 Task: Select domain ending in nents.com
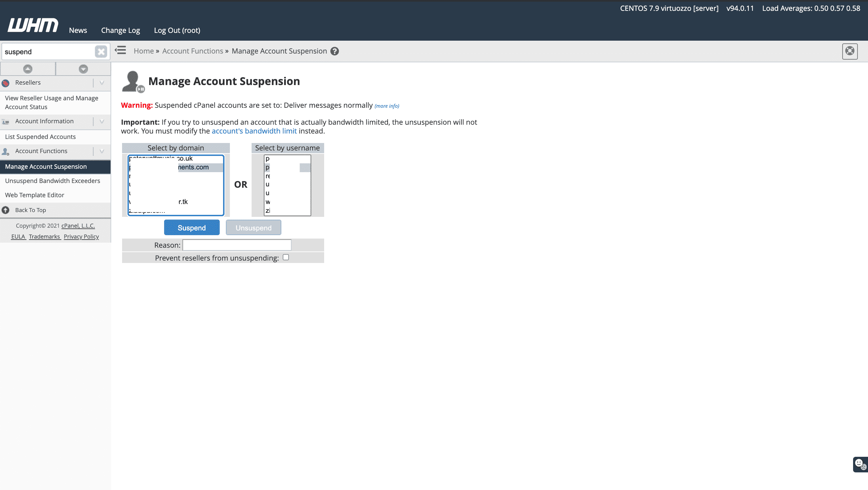(176, 167)
